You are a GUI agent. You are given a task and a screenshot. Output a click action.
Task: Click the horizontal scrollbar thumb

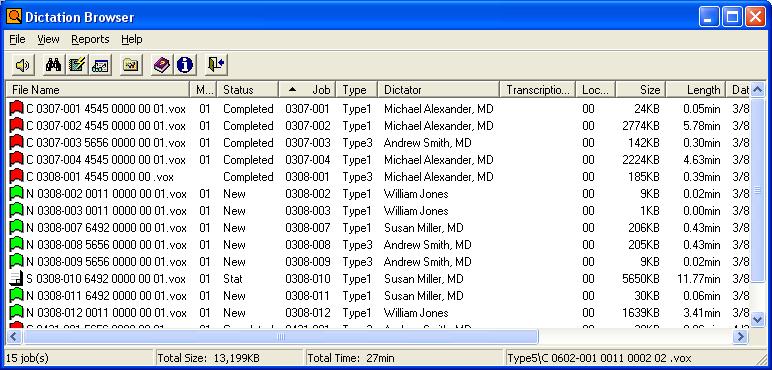pyautogui.click(x=281, y=337)
